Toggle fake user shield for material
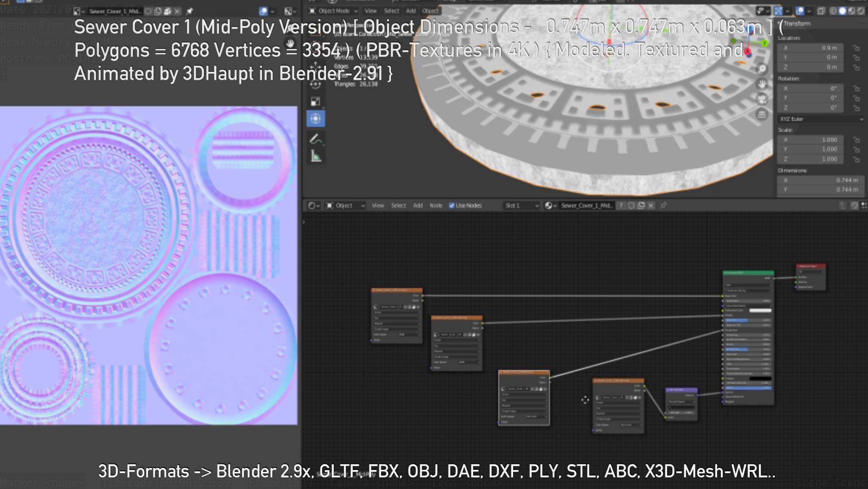The image size is (868, 489). (x=631, y=206)
